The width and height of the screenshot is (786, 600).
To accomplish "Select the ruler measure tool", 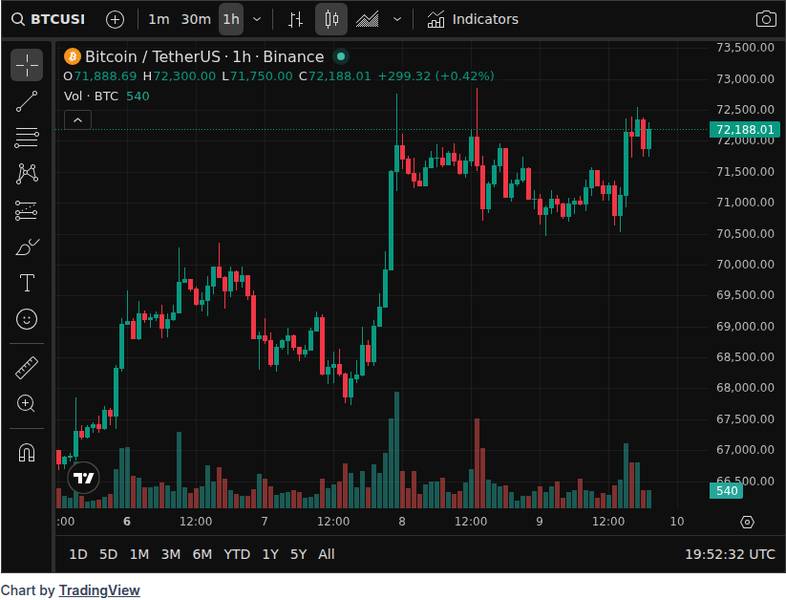I will tap(27, 368).
